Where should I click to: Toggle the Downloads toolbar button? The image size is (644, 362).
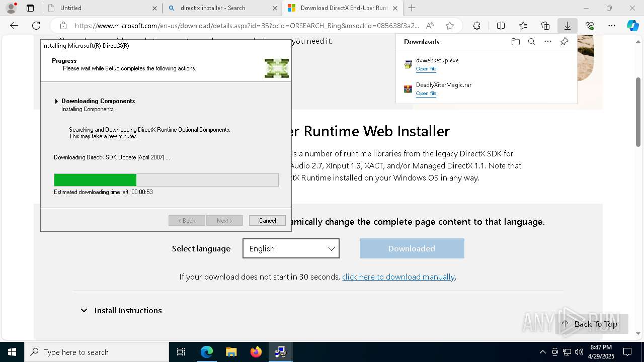click(568, 26)
